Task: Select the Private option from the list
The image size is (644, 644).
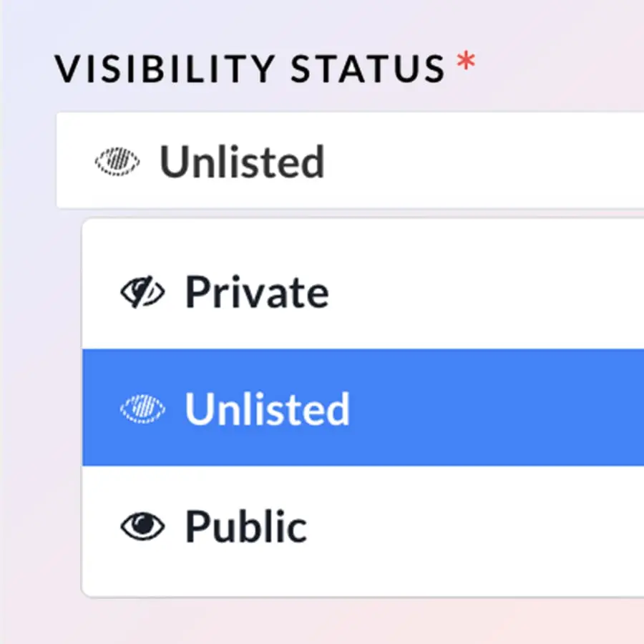Action: pyautogui.click(x=256, y=292)
